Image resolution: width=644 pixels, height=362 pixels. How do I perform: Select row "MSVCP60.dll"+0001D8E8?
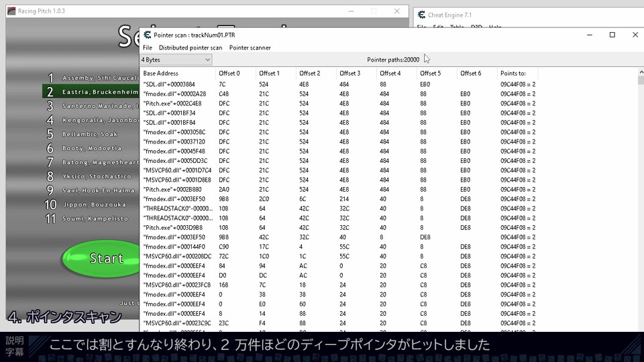(x=339, y=180)
